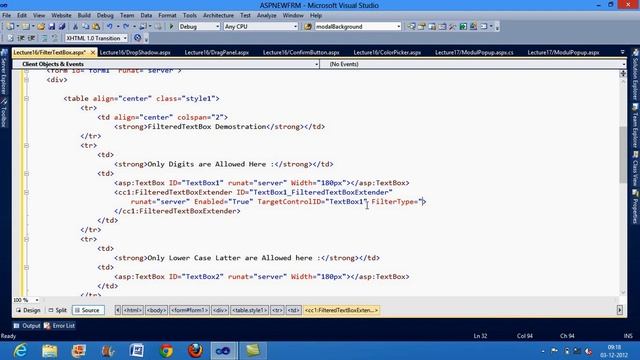This screenshot has height=360, width=640.
Task: Open Internet Explorer from the taskbar
Action: point(20,351)
